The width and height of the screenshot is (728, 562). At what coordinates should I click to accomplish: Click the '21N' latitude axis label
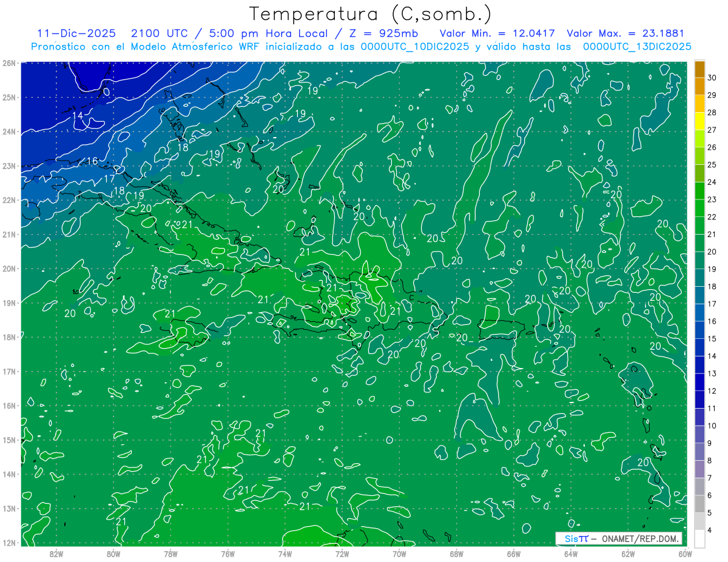click(8, 235)
